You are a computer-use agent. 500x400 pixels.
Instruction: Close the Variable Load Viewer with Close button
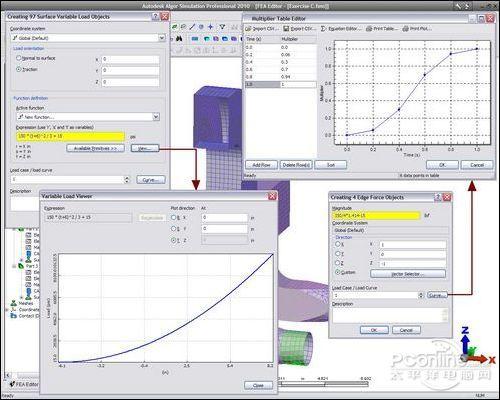point(258,385)
